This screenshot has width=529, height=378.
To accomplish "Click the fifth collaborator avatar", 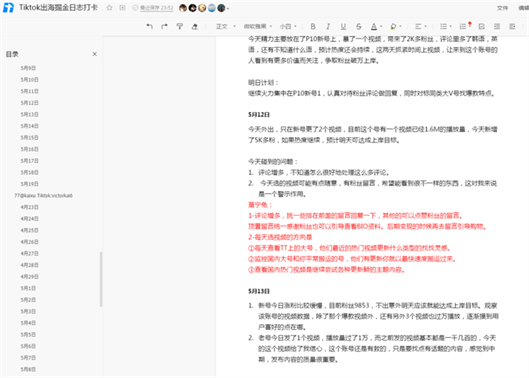I will [221, 8].
